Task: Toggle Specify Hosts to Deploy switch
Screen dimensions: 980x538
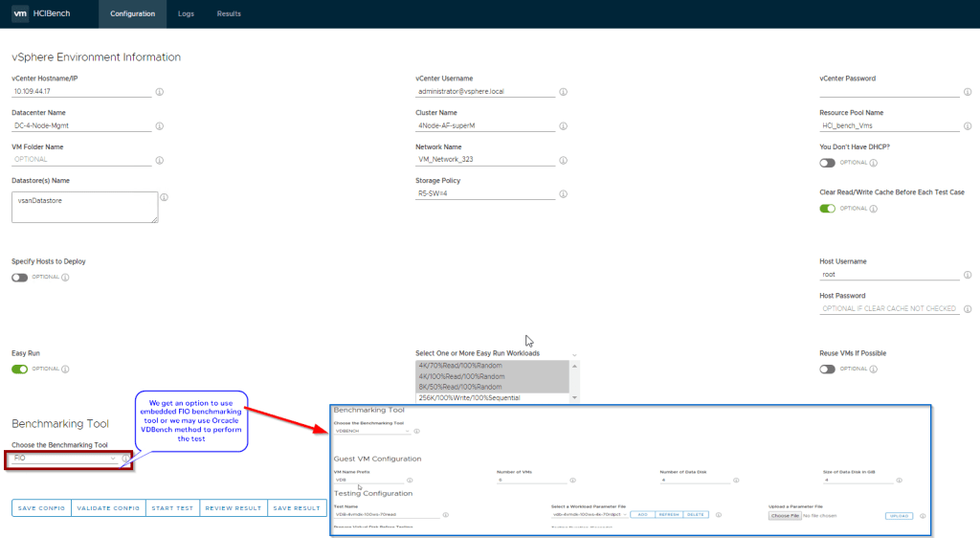Action: pos(20,278)
